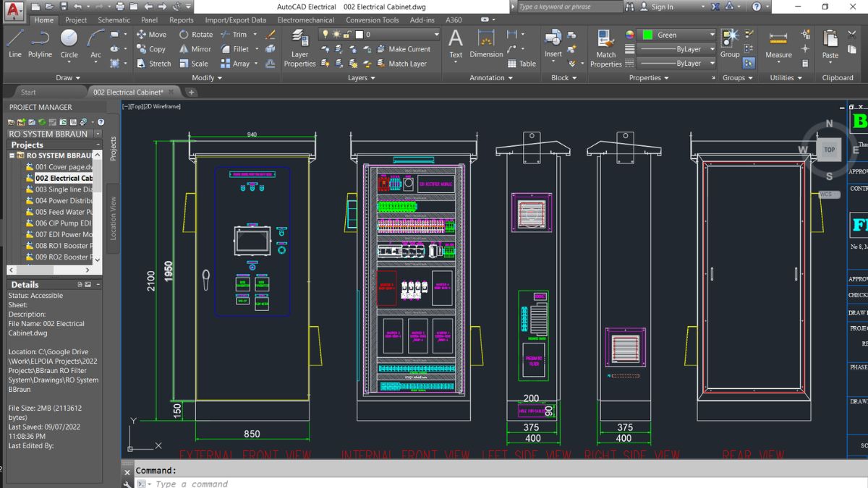
Task: Collapse the RO SYSTEM BBRAUN tree node
Action: [12, 155]
